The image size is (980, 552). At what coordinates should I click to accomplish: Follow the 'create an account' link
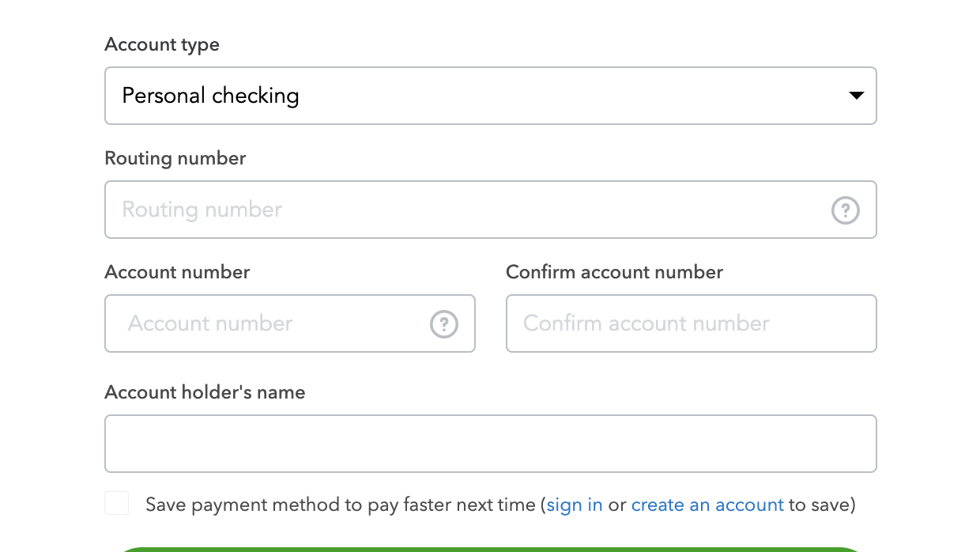point(707,505)
